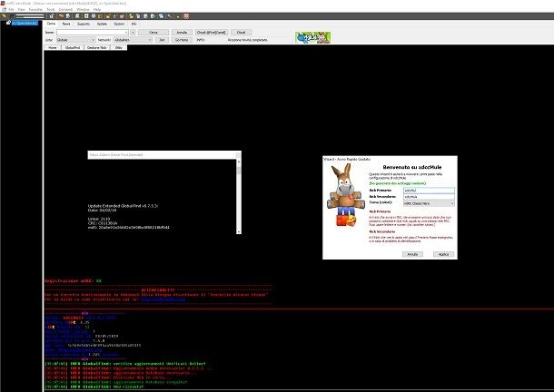Open the Commands menu
This screenshot has height=392, width=554.
[65, 10]
